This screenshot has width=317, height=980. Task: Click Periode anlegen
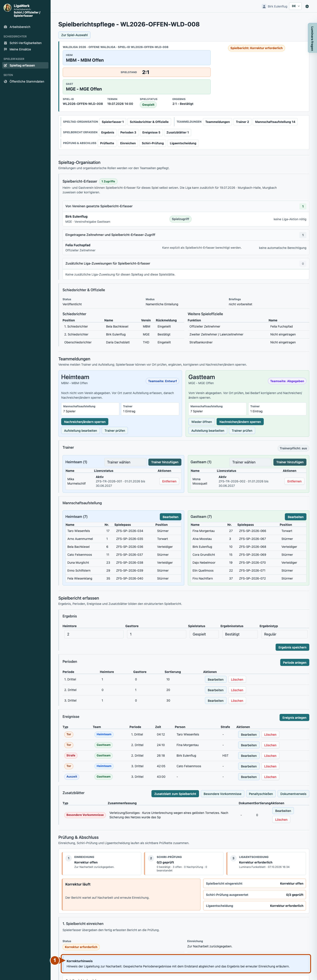[x=295, y=662]
